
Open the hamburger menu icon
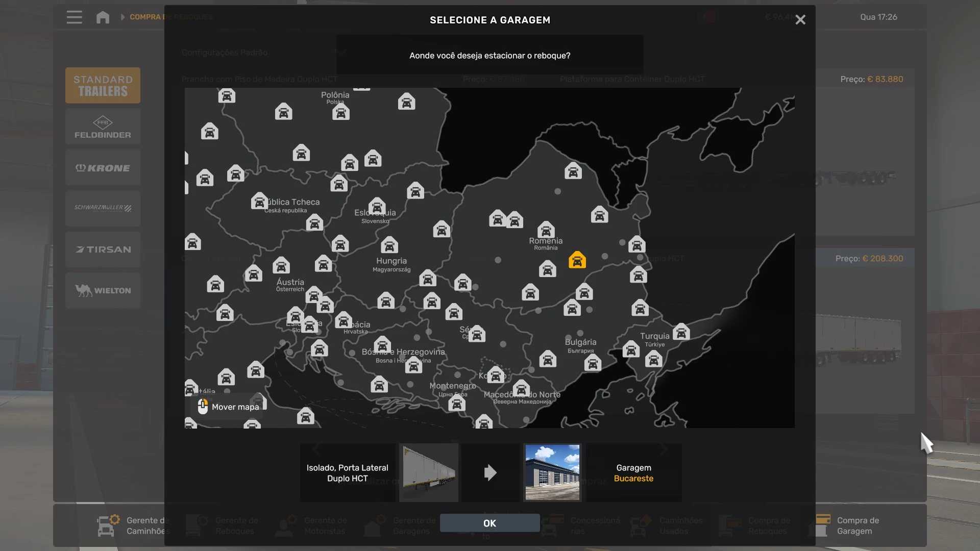coord(75,17)
